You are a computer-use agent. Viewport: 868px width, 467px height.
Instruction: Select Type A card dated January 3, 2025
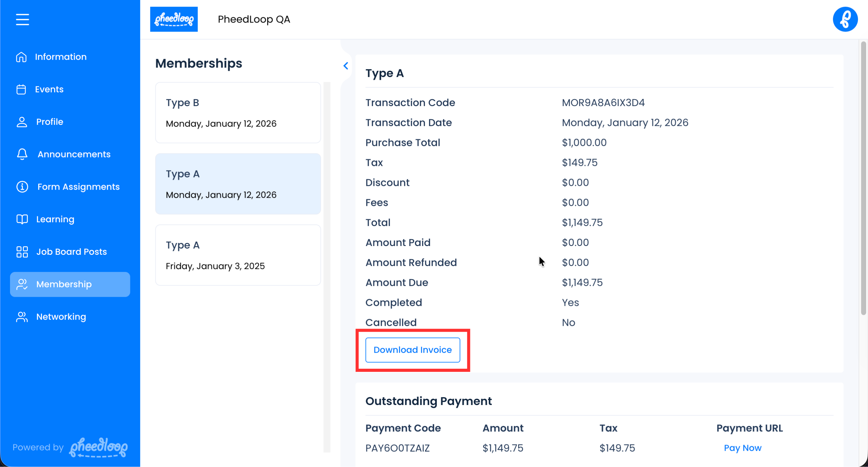[x=238, y=255]
